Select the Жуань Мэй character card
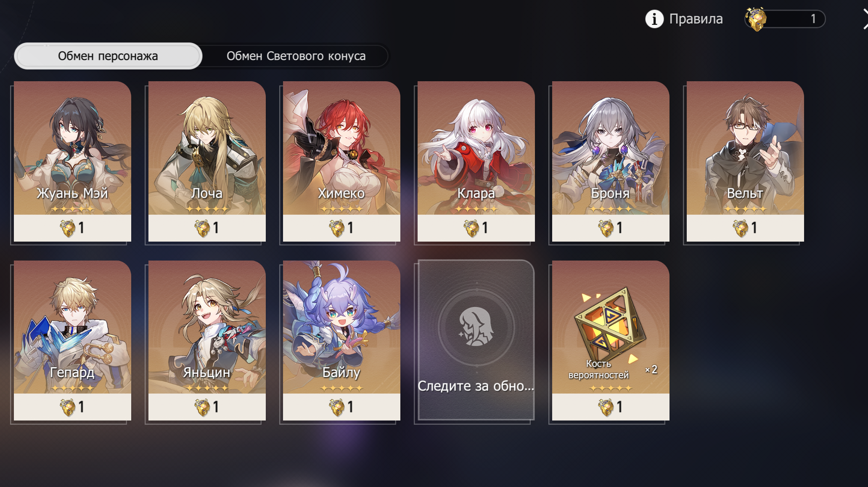The height and width of the screenshot is (487, 868). click(x=72, y=161)
